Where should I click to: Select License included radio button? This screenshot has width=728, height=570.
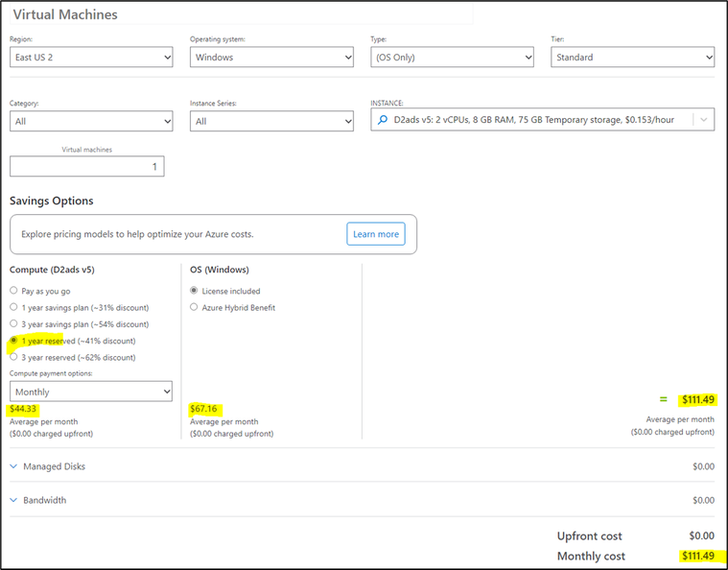194,291
